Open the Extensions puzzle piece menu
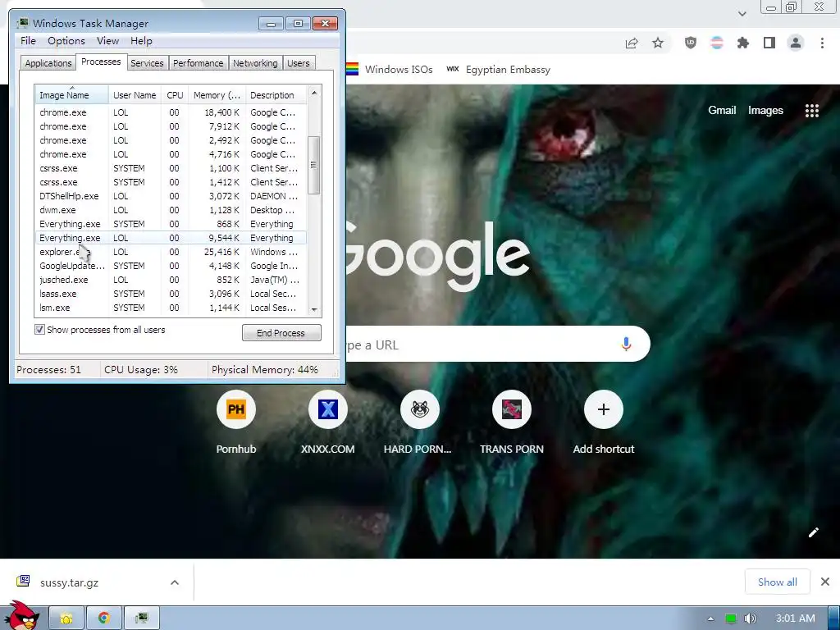Image resolution: width=840 pixels, height=630 pixels. click(x=743, y=43)
